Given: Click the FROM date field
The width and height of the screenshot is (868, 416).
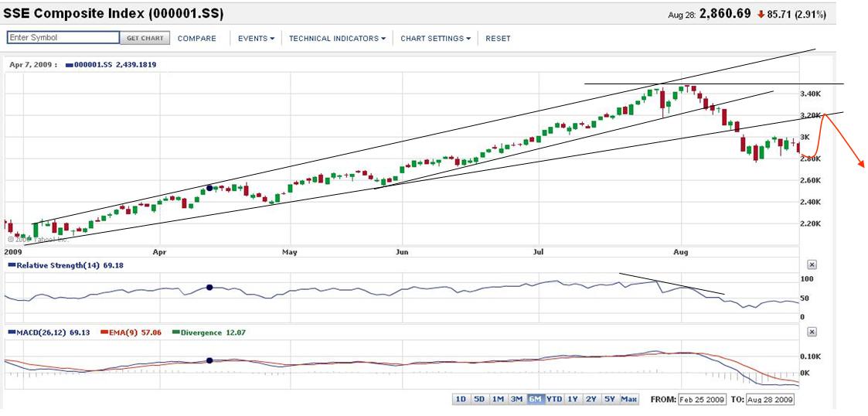Looking at the screenshot, I should [x=701, y=400].
